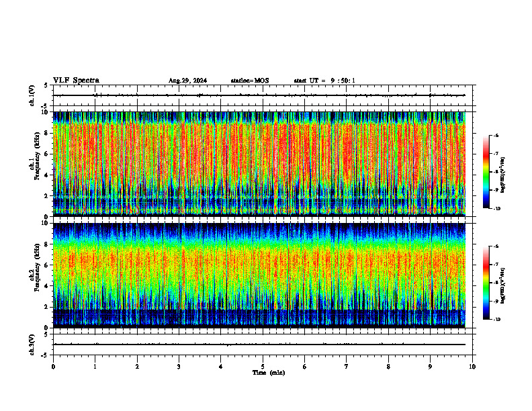Viewport: 532px width, 411px height.
Task: Click the "7" tick on the time axis
Action: pyautogui.click(x=347, y=367)
